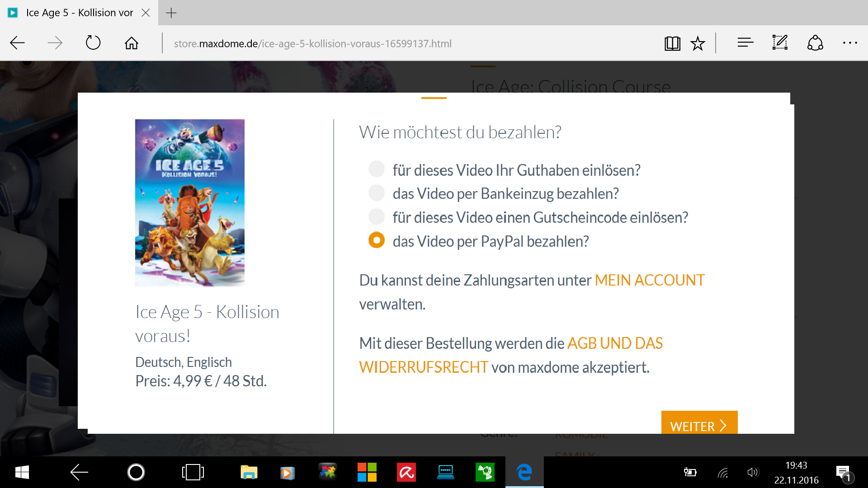Open the MEIN ACCOUNT link
The height and width of the screenshot is (488, 868).
650,280
